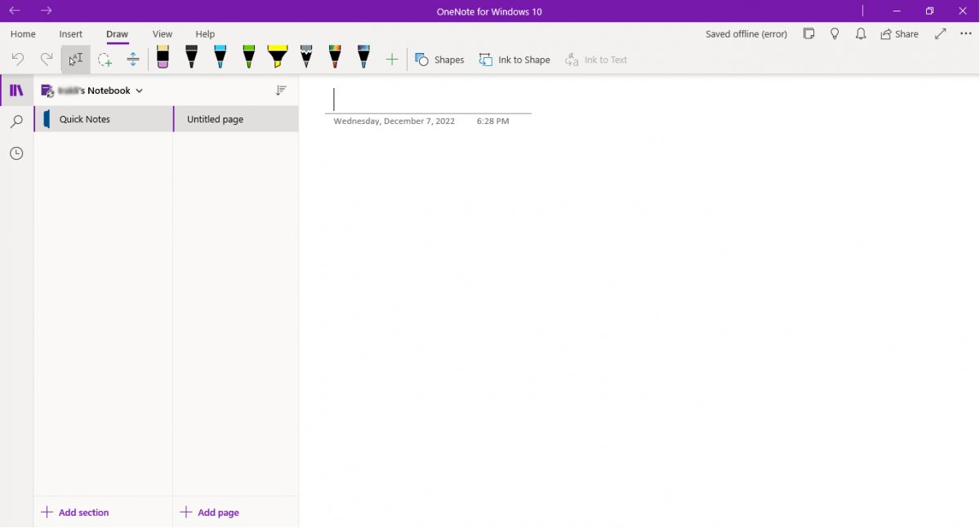This screenshot has width=980, height=528.
Task: Choose the black pen
Action: pos(191,57)
